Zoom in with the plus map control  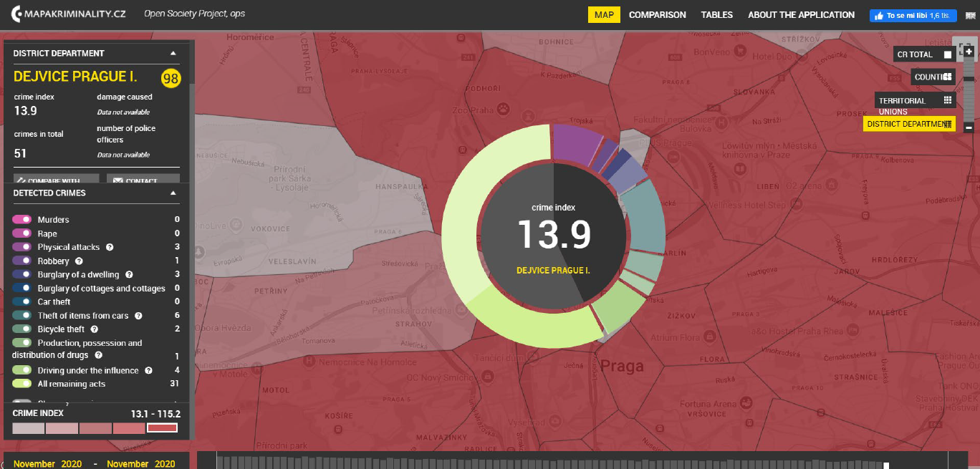[x=969, y=52]
